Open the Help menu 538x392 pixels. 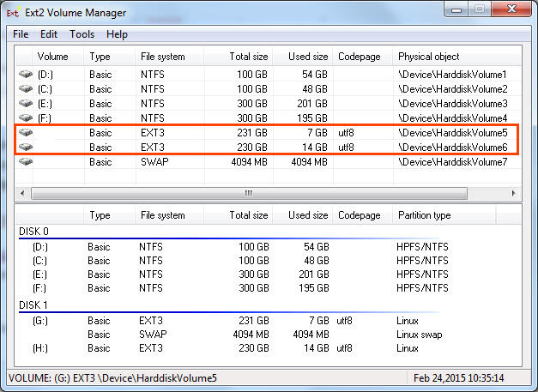click(x=117, y=34)
